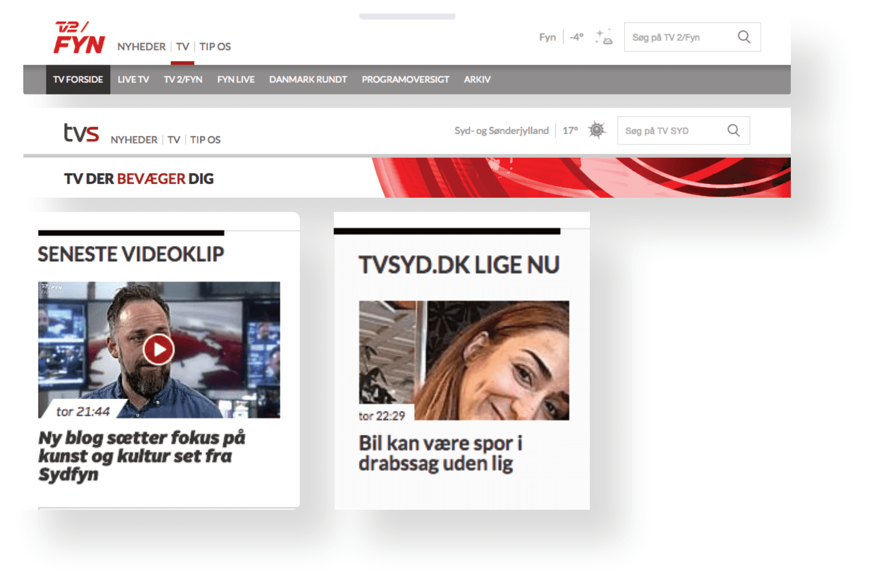Click the Fyn region label

[x=547, y=37]
